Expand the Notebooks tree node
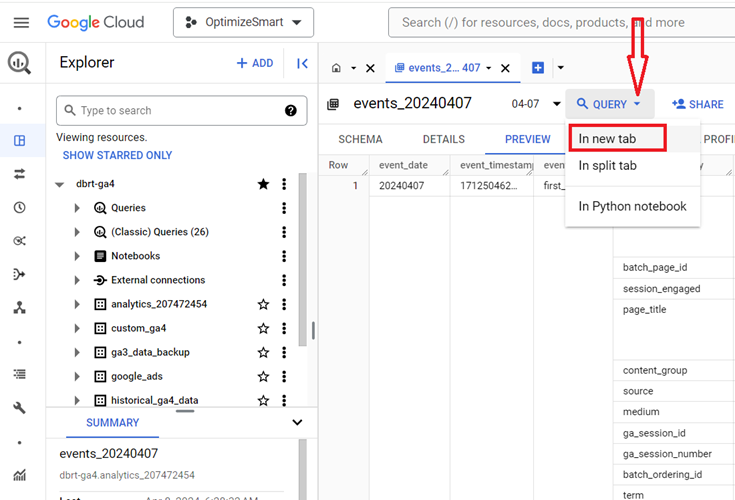 [x=77, y=256]
